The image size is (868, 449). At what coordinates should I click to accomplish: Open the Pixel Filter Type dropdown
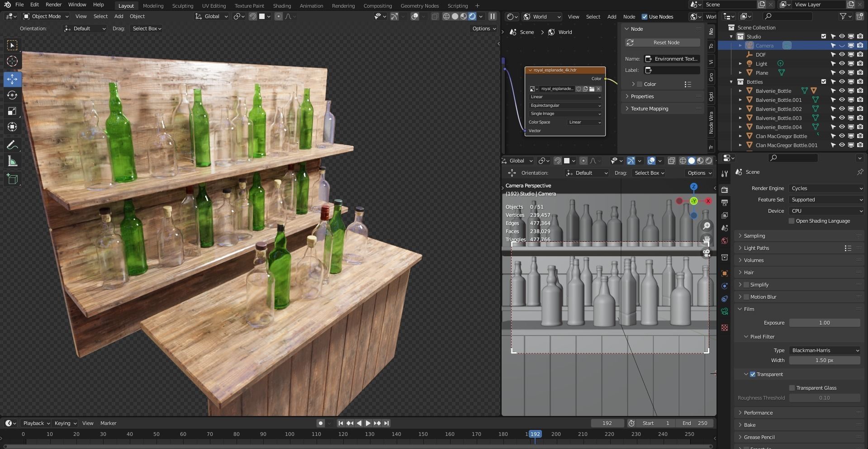825,350
